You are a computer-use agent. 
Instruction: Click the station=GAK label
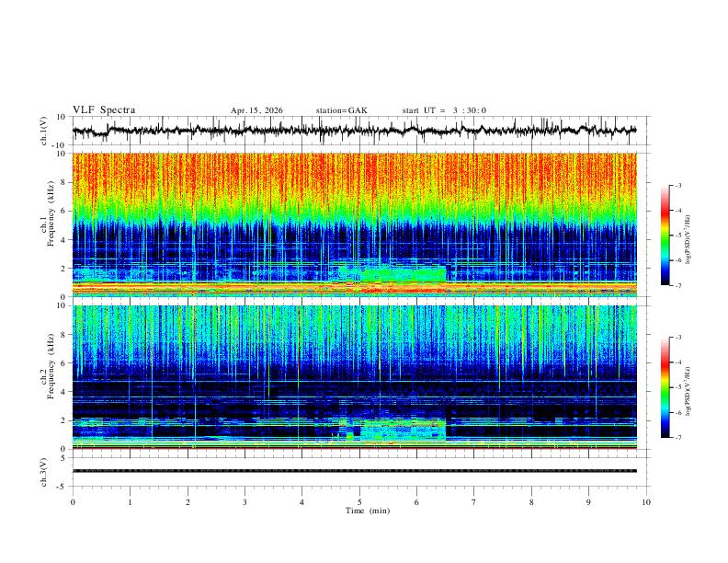(x=341, y=110)
